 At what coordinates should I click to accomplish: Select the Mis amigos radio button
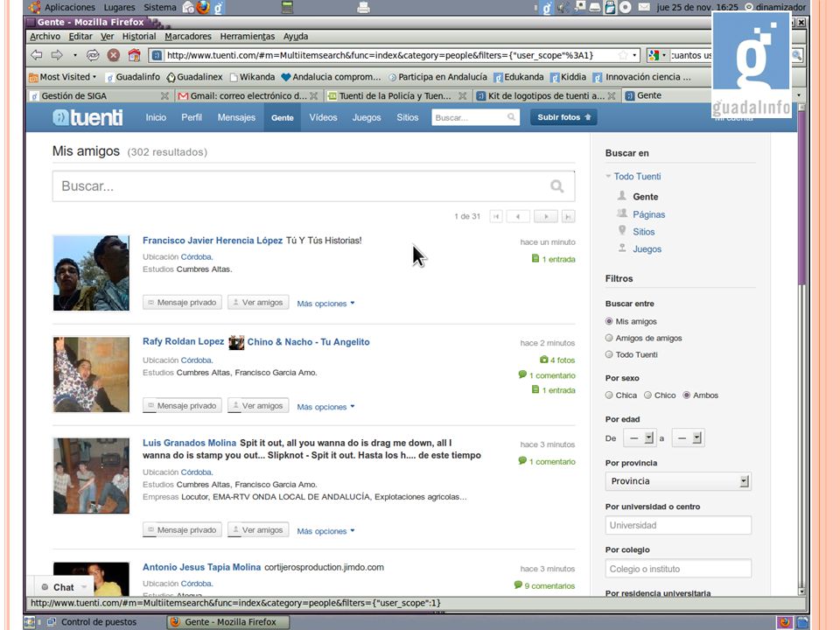coord(609,321)
